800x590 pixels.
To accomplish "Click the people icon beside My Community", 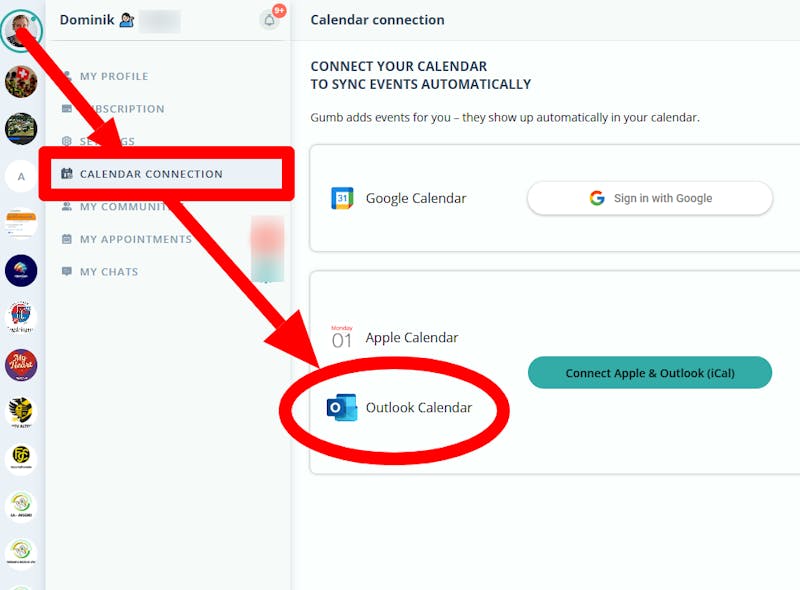I will tap(67, 206).
